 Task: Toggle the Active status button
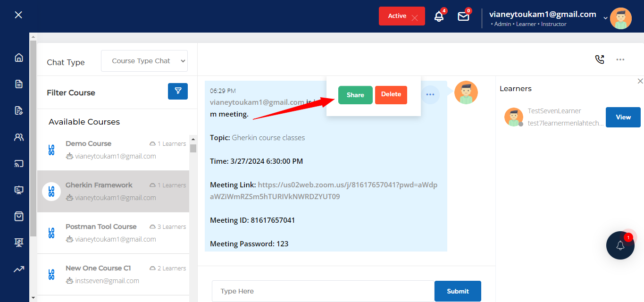(x=401, y=16)
